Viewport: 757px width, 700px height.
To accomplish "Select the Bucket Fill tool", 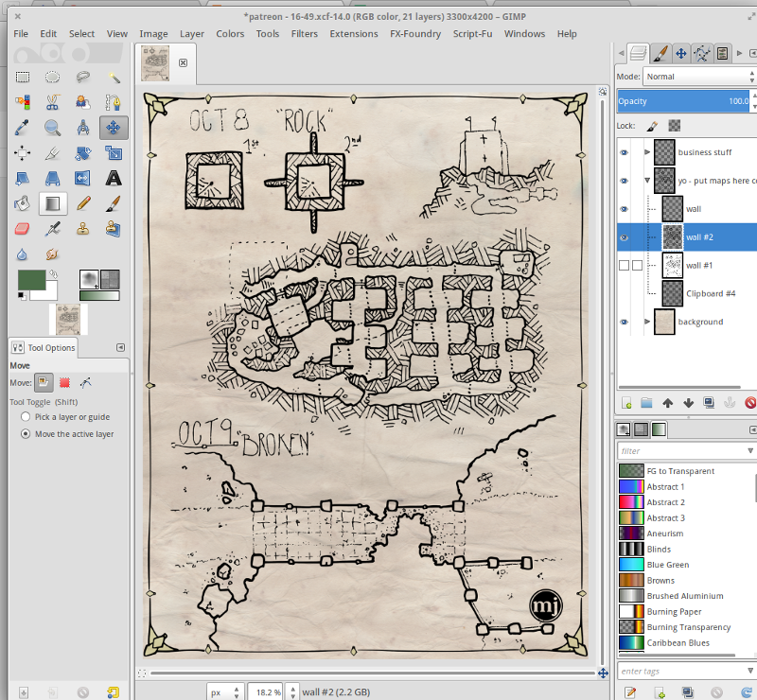I will 21,202.
